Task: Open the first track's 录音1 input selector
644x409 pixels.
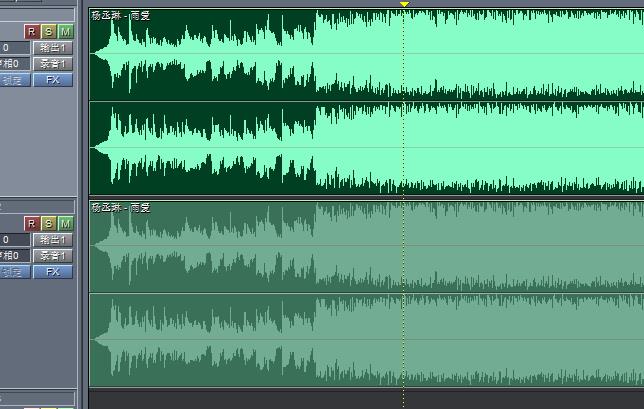Action: [x=53, y=64]
